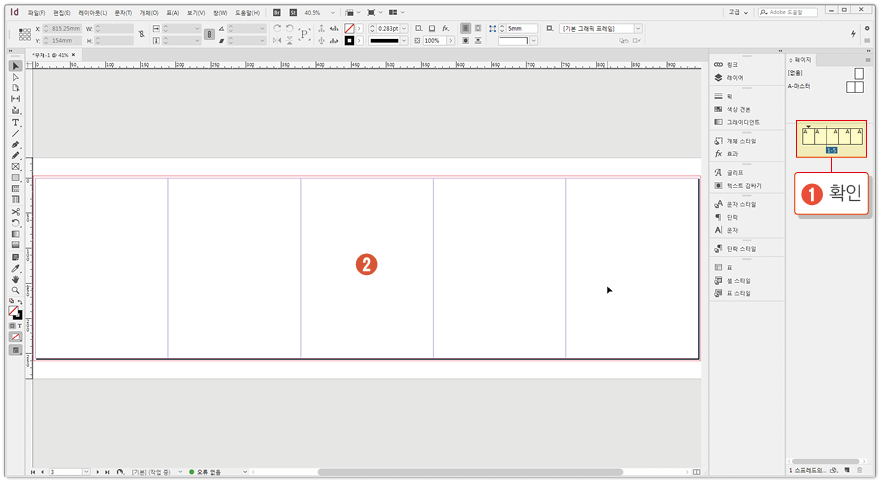
Task: Select the Zoom tool in toolbox
Action: point(16,290)
